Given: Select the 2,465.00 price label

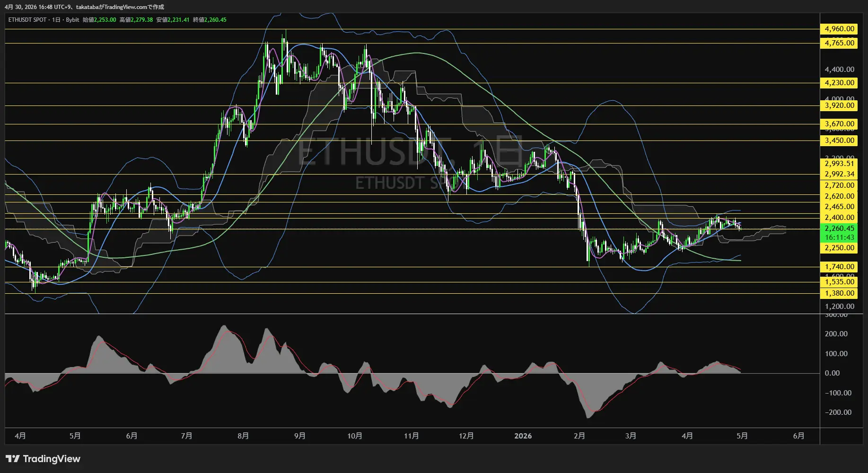Looking at the screenshot, I should coord(839,207).
